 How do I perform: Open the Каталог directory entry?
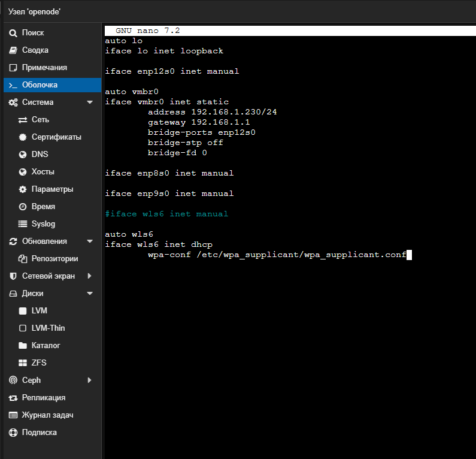pyautogui.click(x=46, y=345)
